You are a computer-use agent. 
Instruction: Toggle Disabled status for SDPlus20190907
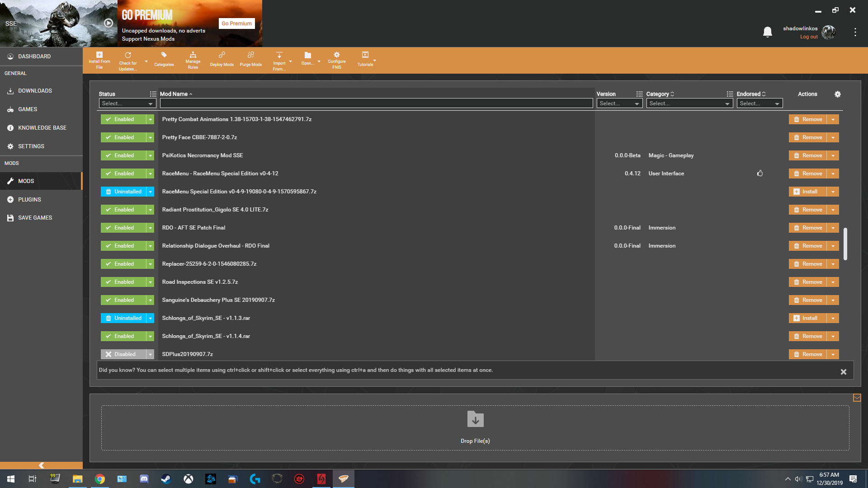[123, 354]
